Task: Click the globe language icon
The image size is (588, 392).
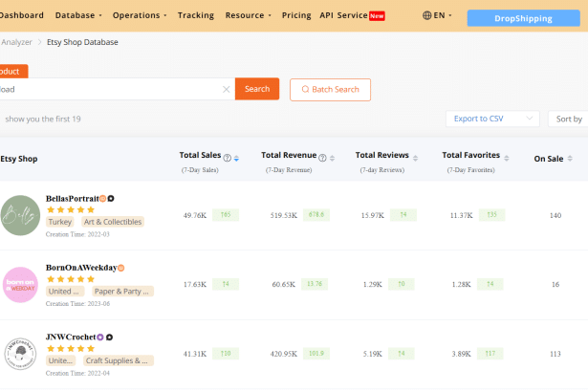Action: [x=426, y=15]
